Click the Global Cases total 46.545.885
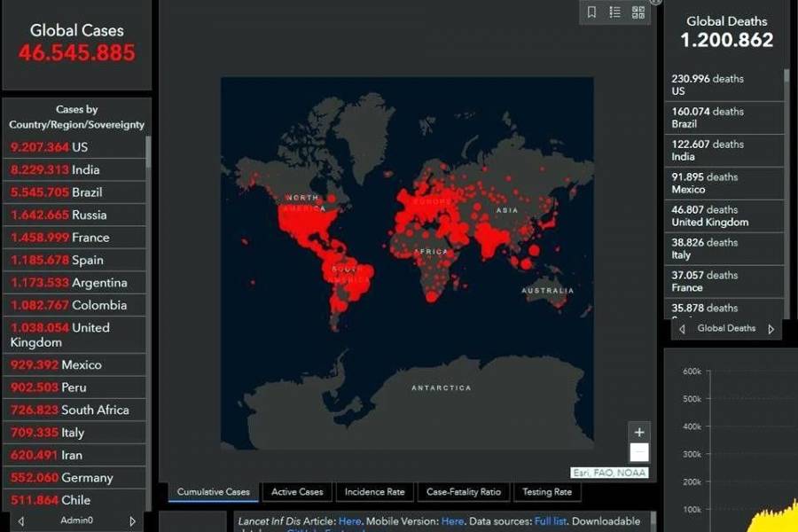Screen dimensions: 798x532 (77, 52)
